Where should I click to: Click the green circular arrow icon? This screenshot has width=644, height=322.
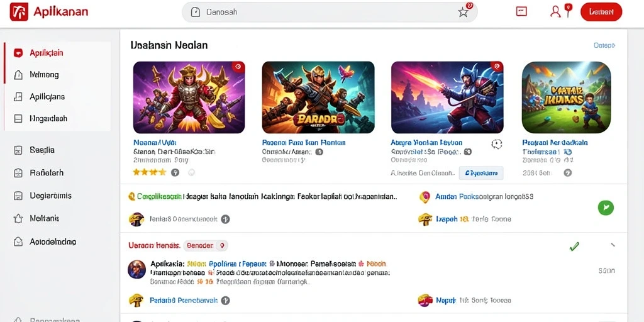pos(606,208)
